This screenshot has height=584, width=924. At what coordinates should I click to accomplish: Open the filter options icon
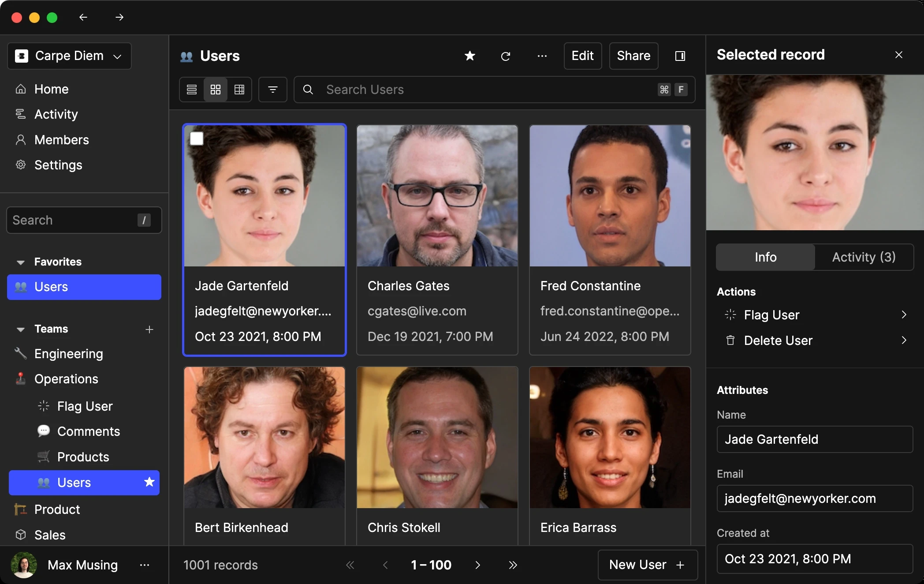click(x=272, y=90)
